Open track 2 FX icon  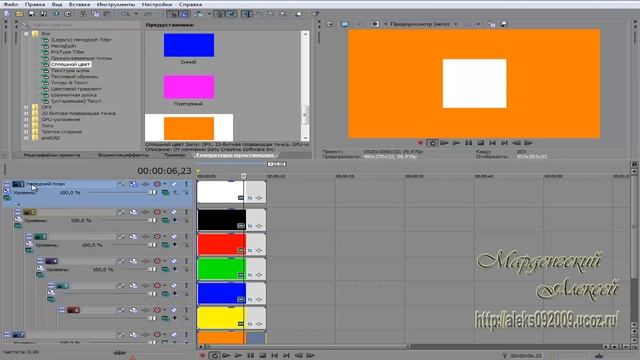(145, 212)
